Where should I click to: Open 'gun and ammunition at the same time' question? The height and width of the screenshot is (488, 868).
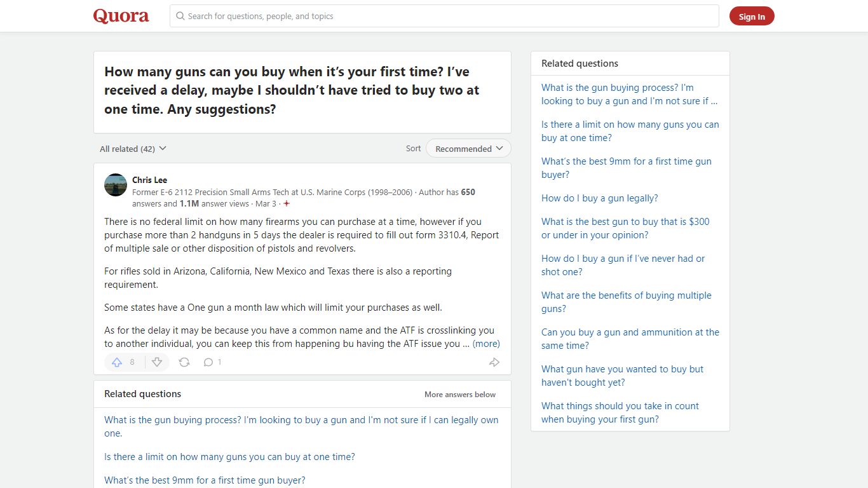pos(630,339)
